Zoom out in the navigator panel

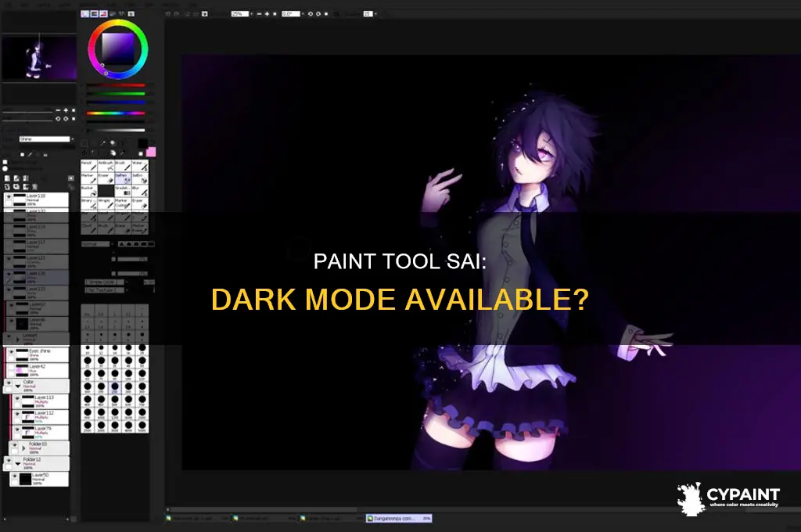pos(58,110)
